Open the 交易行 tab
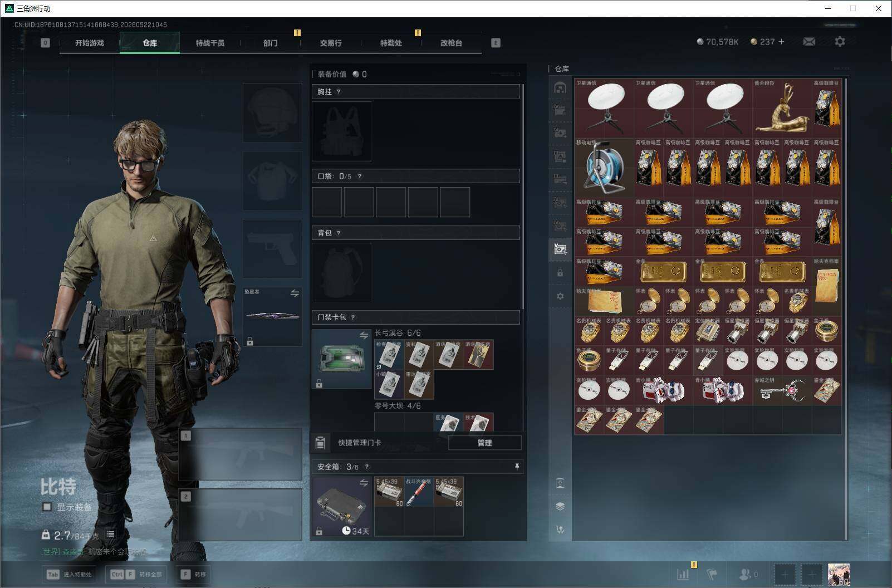This screenshot has width=892, height=588. click(331, 43)
